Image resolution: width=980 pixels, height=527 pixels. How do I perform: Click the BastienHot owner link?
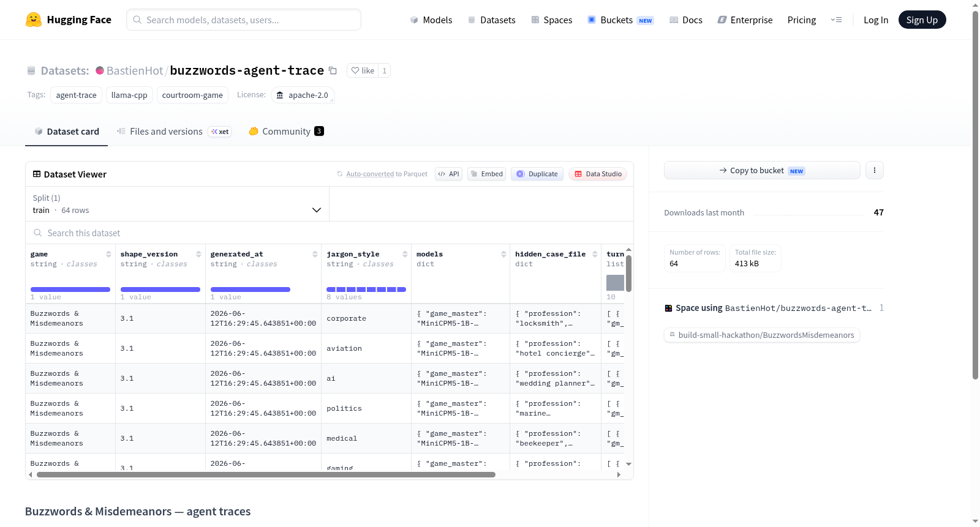[x=135, y=70]
